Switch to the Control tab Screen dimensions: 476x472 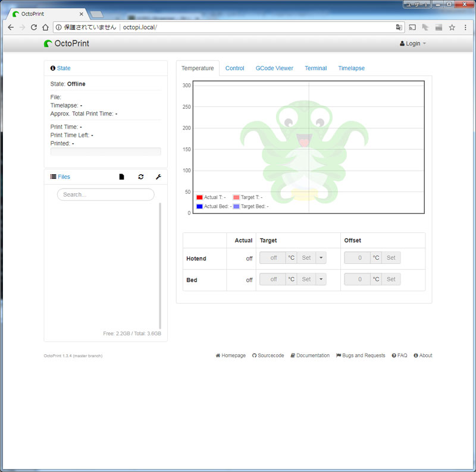coord(234,68)
